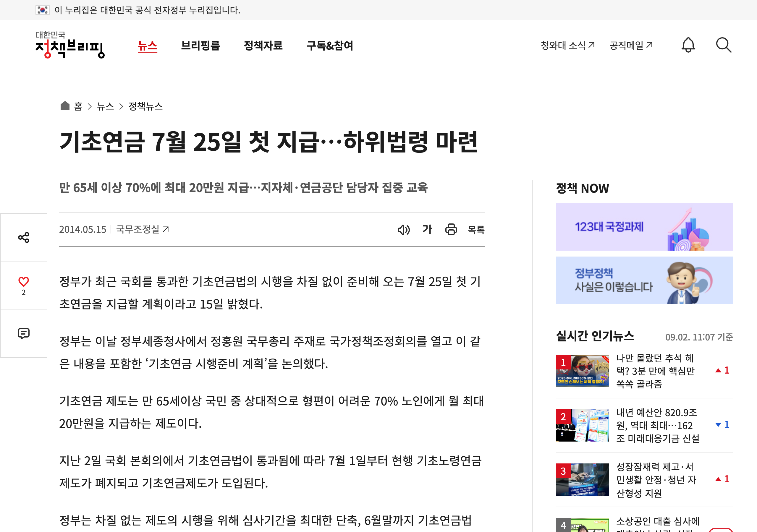Open the 국무조정실 source link

tap(143, 229)
